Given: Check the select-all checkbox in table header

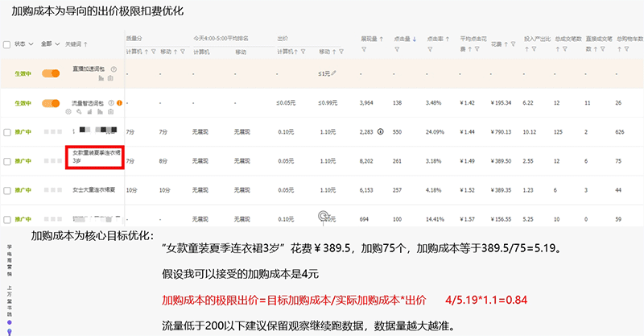Looking at the screenshot, I should [7, 44].
